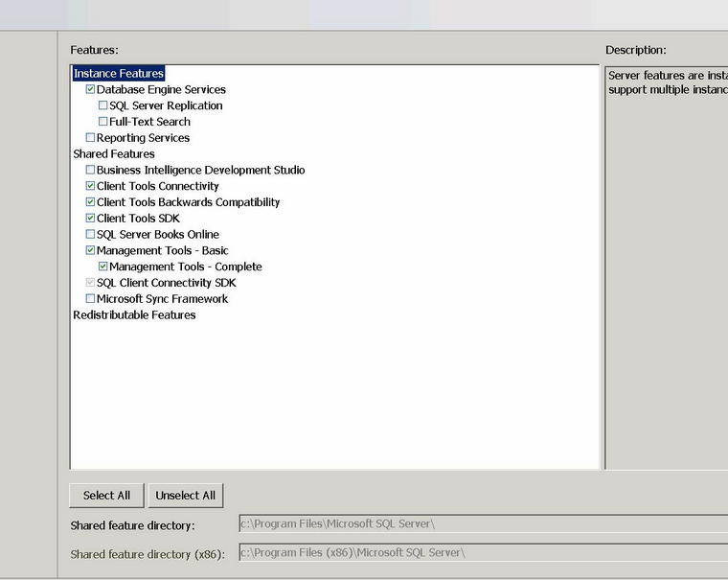Viewport: 728px width, 580px height.
Task: Select the Redistributable Features heading
Action: 134,315
